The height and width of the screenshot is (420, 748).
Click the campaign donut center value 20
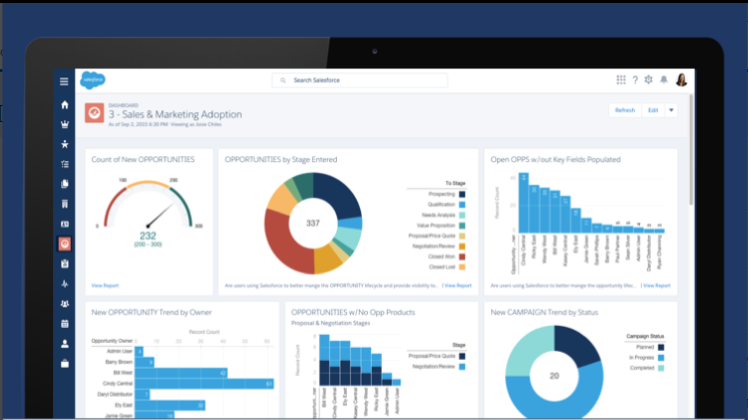554,376
